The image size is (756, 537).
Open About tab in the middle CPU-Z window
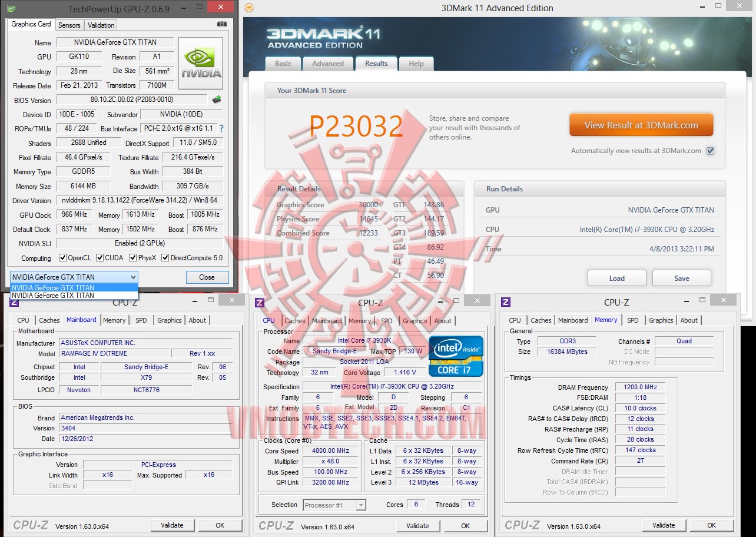443,321
